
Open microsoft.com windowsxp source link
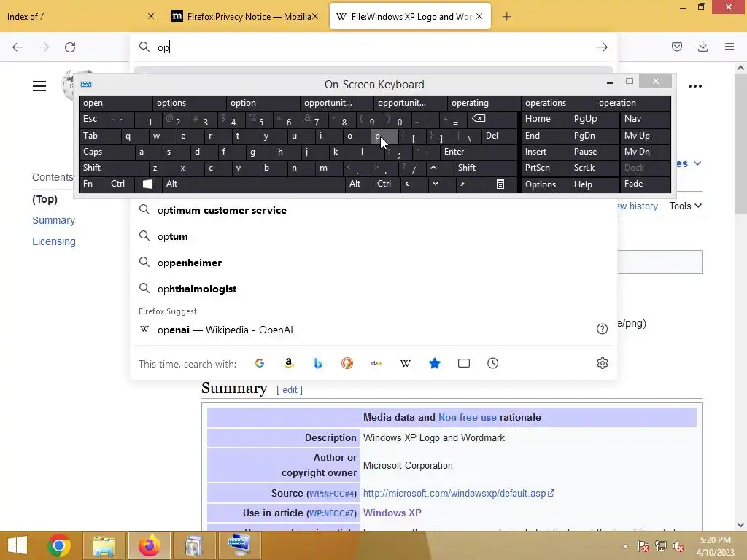[458, 494]
